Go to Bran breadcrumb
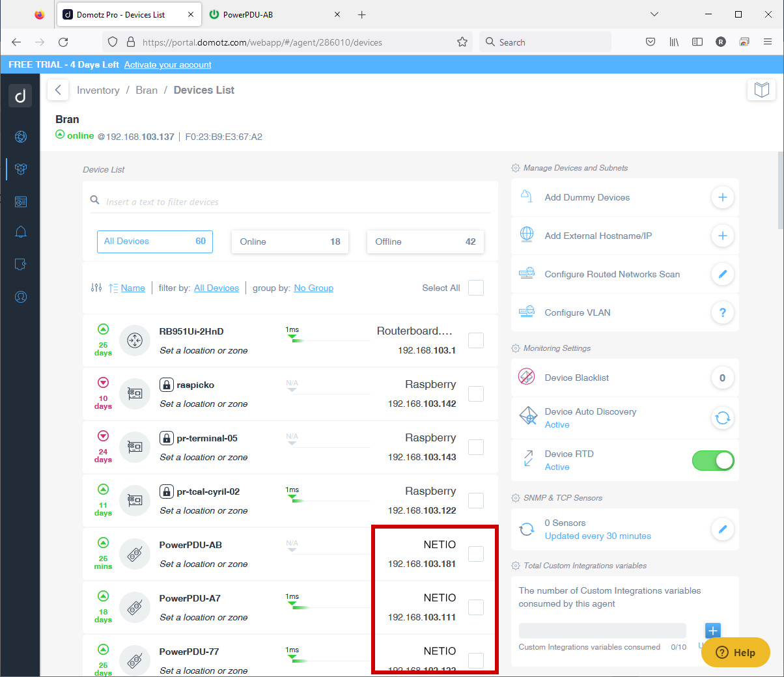Image resolution: width=784 pixels, height=677 pixels. [147, 90]
